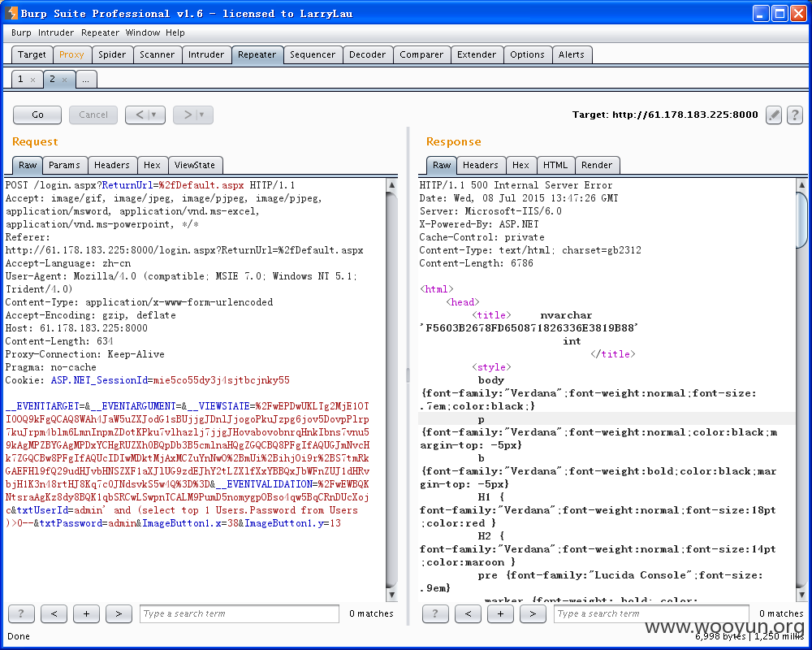Click the Go button

pyautogui.click(x=37, y=115)
